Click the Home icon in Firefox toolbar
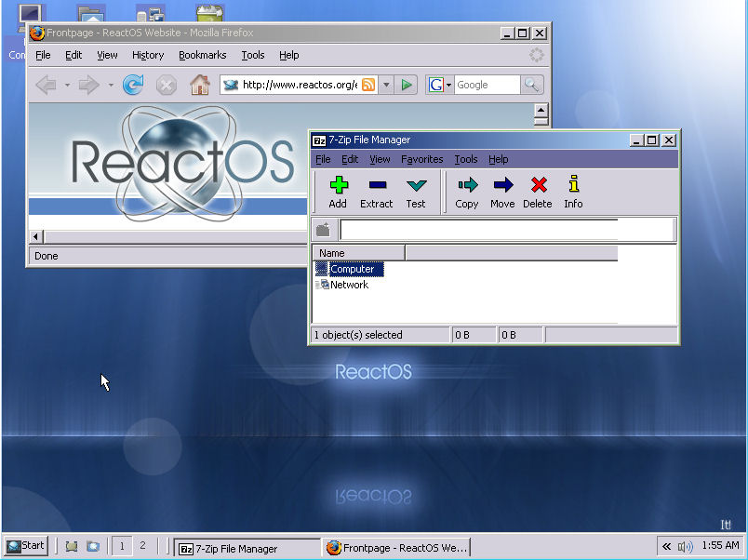 click(199, 85)
